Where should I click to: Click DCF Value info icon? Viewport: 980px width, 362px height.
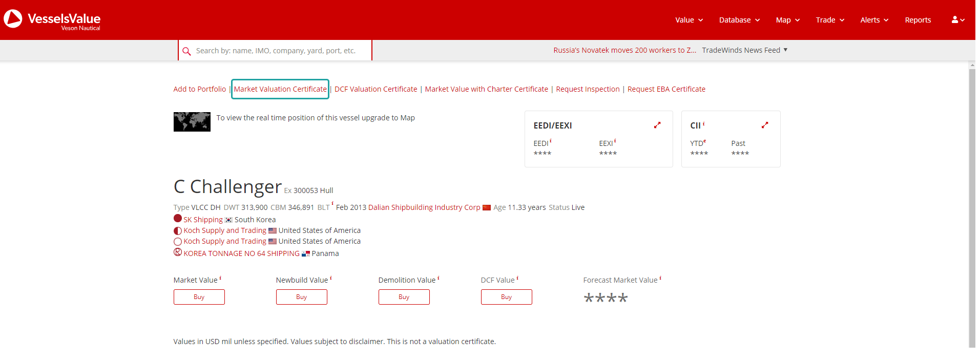pos(517,278)
